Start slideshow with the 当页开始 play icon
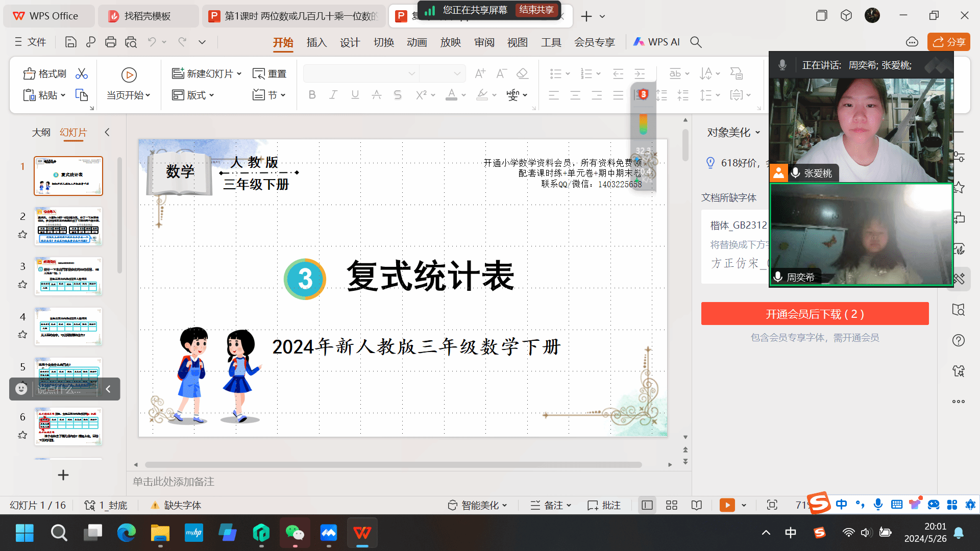 tap(129, 75)
